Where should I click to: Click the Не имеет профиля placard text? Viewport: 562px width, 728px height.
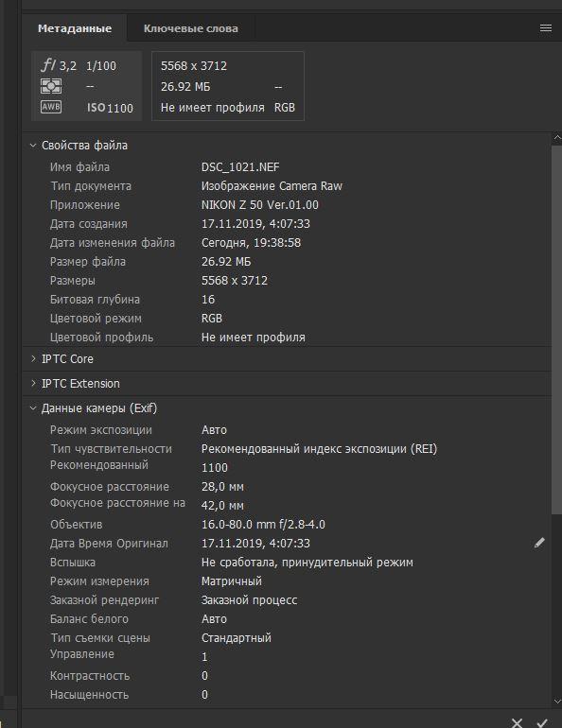tap(212, 108)
